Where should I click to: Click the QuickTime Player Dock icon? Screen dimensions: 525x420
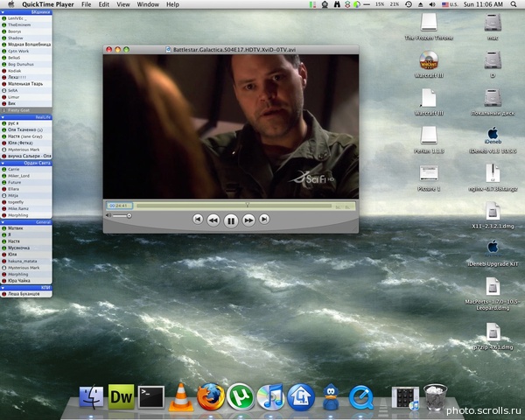[x=360, y=397]
